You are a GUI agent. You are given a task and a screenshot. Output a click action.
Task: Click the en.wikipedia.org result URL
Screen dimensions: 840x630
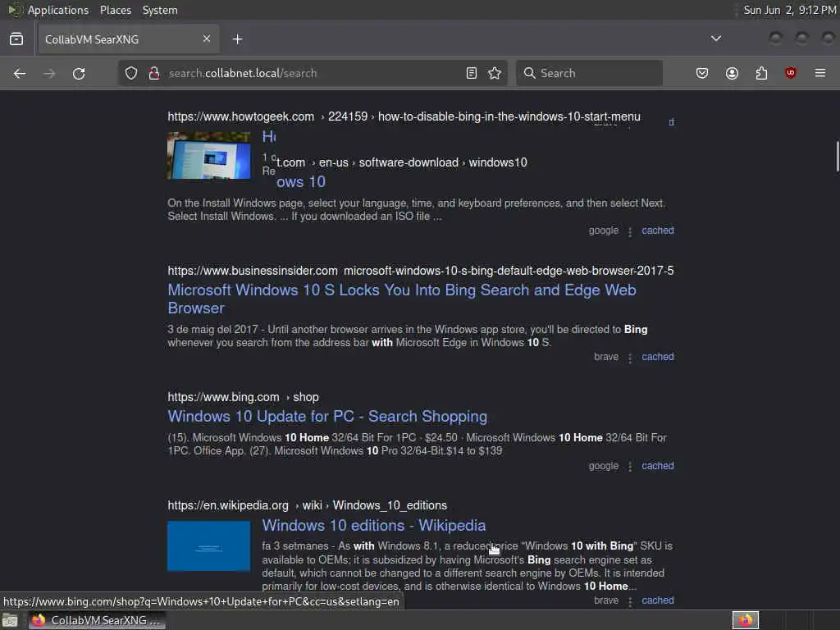pyautogui.click(x=307, y=505)
